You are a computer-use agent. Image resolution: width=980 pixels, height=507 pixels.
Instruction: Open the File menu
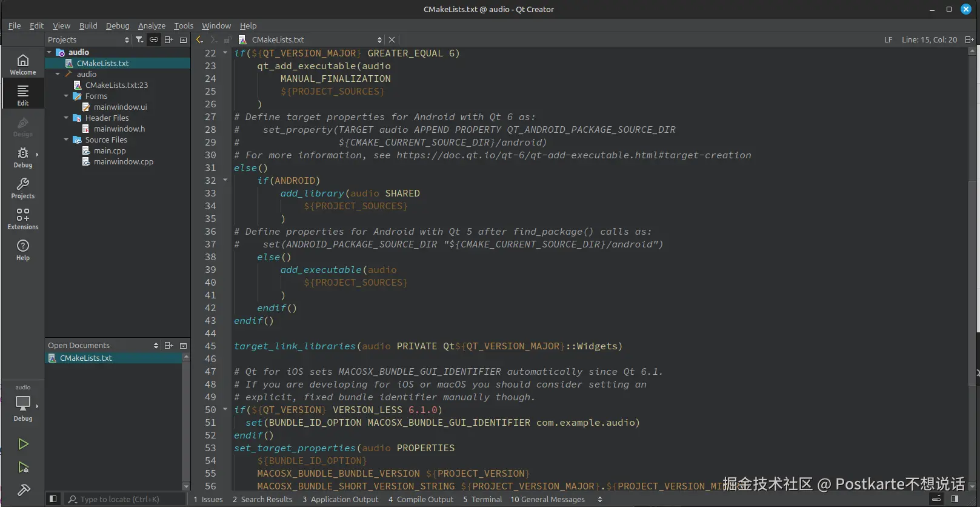coord(15,25)
